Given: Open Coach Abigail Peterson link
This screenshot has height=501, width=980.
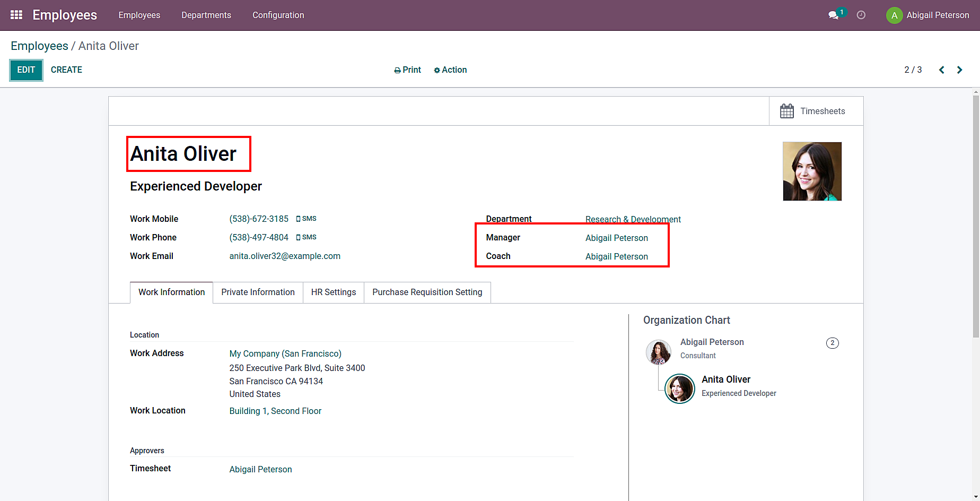Looking at the screenshot, I should (x=617, y=256).
